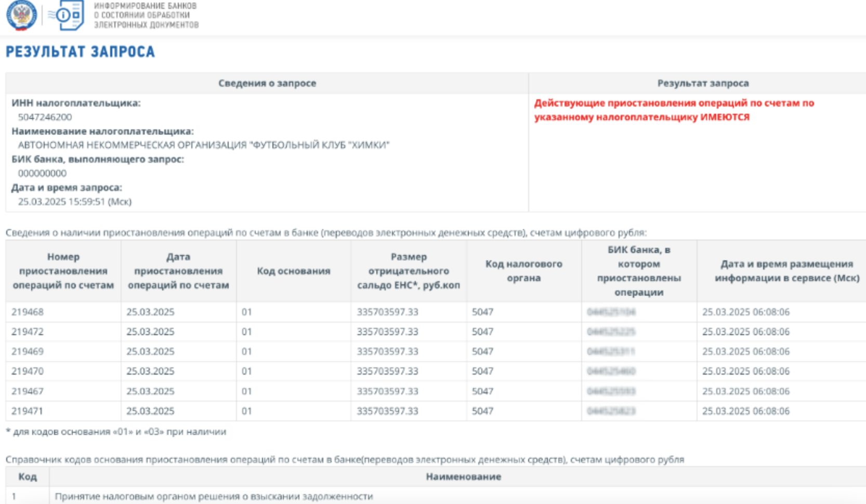The width and height of the screenshot is (866, 504).
Task: Click the 'Дата приостановления' column header
Action: (x=178, y=271)
